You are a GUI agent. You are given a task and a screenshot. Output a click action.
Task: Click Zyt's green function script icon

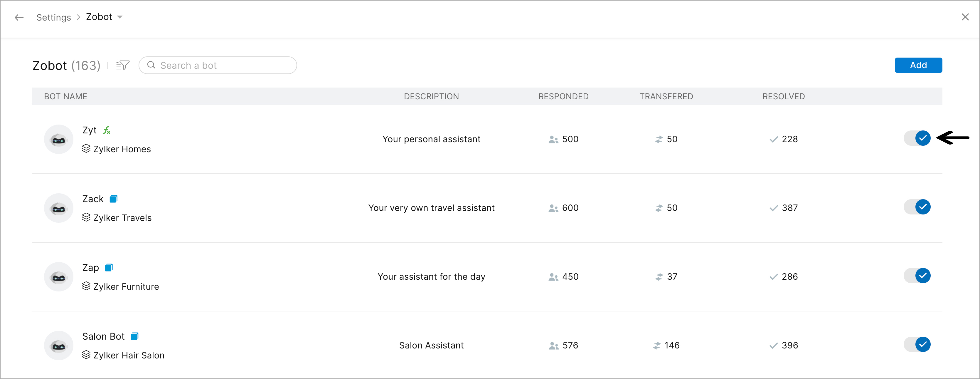[107, 130]
